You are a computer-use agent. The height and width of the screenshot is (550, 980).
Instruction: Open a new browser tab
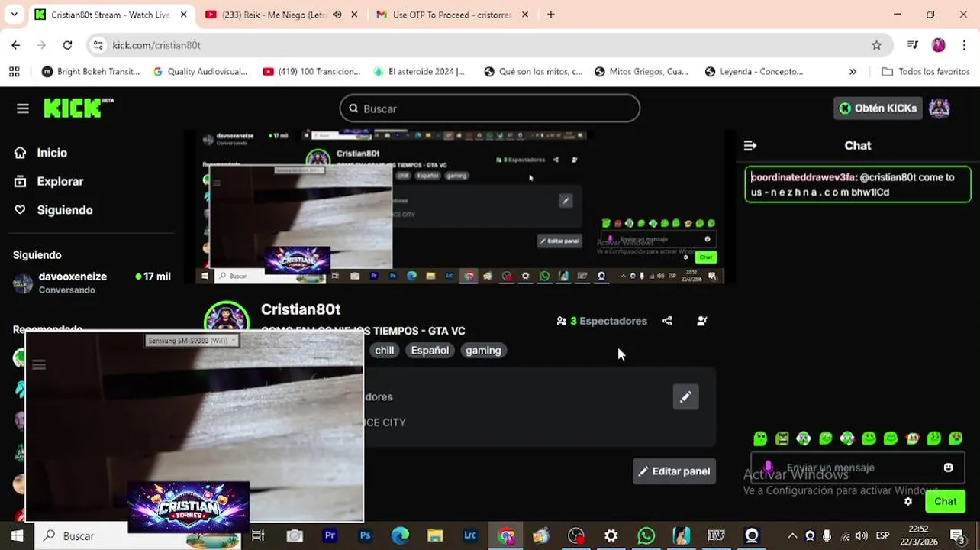(x=551, y=15)
